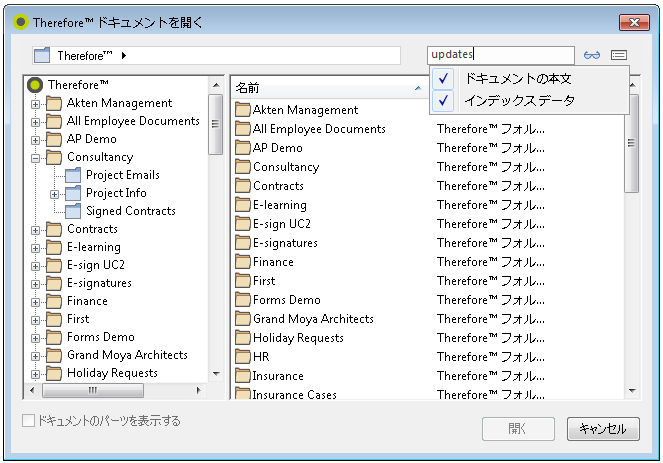The image size is (663, 463).
Task: Click the Finance folder icon in list
Action: tap(243, 262)
